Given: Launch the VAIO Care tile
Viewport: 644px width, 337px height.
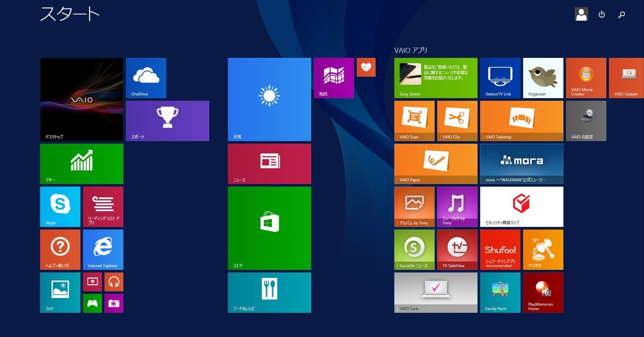Looking at the screenshot, I should (436, 292).
